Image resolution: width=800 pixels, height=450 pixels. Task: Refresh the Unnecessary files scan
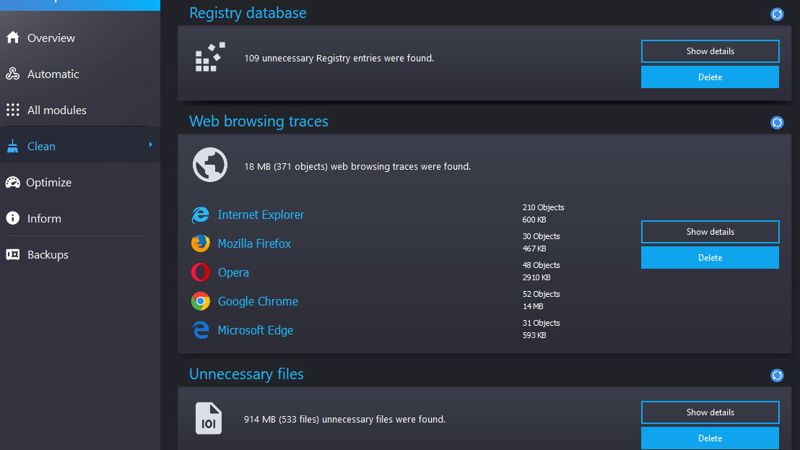pos(777,376)
